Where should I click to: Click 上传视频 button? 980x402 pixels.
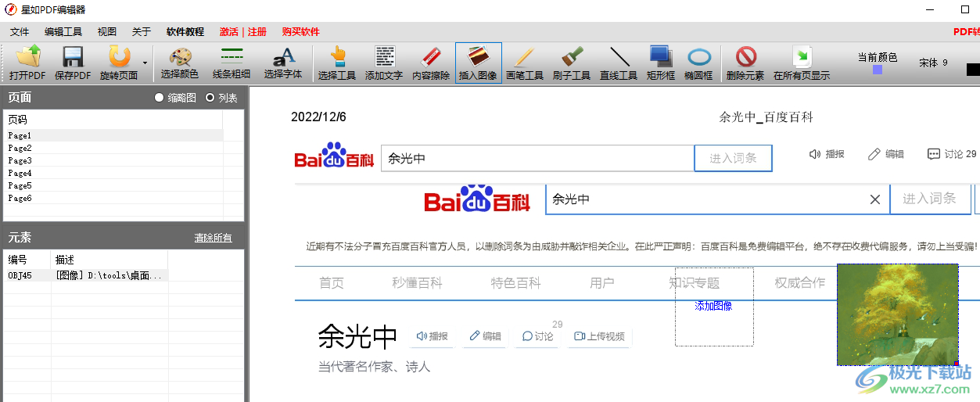[599, 336]
